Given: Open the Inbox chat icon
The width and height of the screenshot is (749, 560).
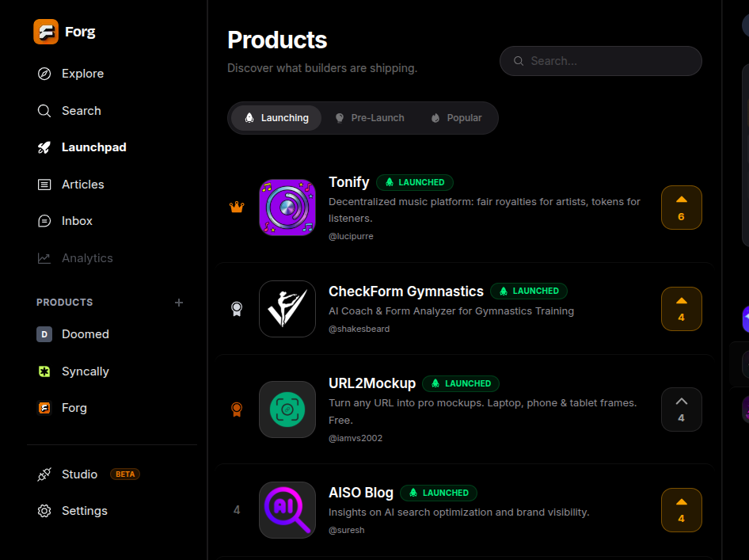Looking at the screenshot, I should point(44,221).
